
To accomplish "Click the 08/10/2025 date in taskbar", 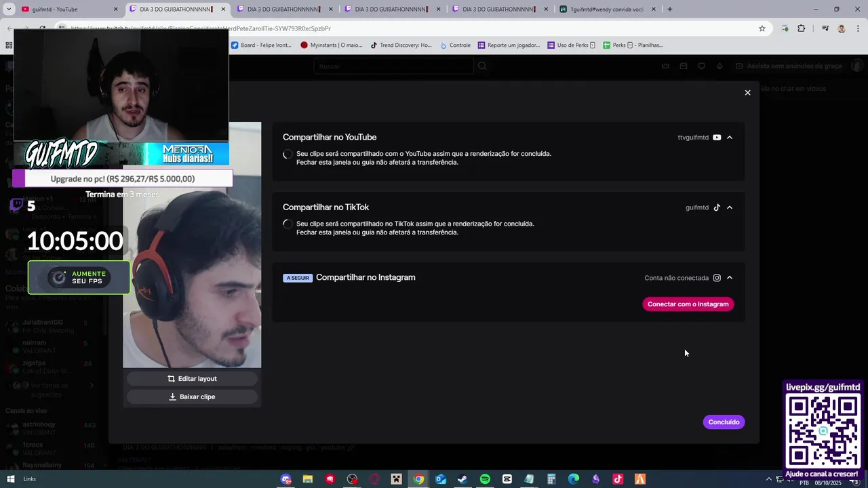I will click(829, 483).
